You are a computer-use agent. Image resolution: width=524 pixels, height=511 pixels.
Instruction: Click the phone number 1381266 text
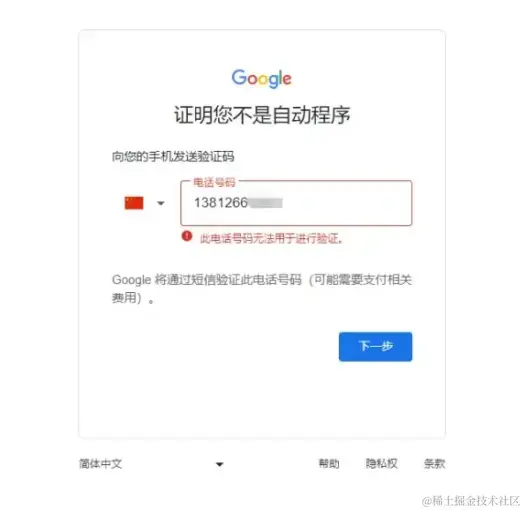(x=221, y=203)
